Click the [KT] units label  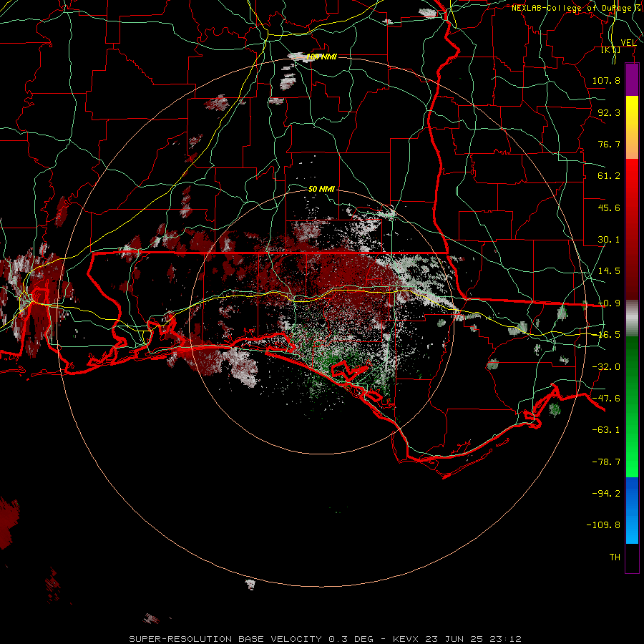(x=611, y=49)
